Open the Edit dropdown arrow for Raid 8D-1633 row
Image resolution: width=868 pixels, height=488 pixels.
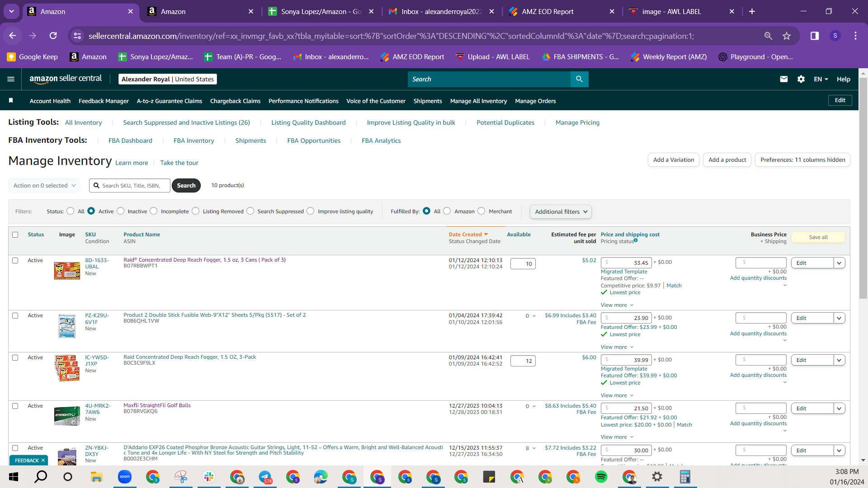click(840, 263)
